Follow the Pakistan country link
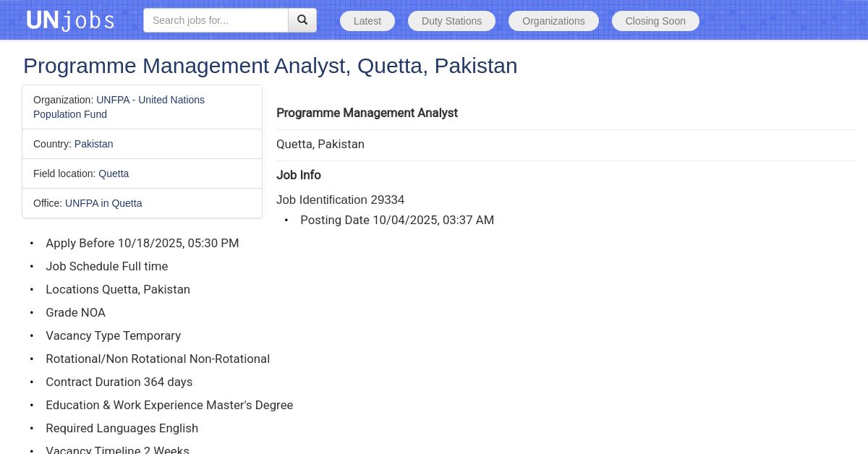 93,144
